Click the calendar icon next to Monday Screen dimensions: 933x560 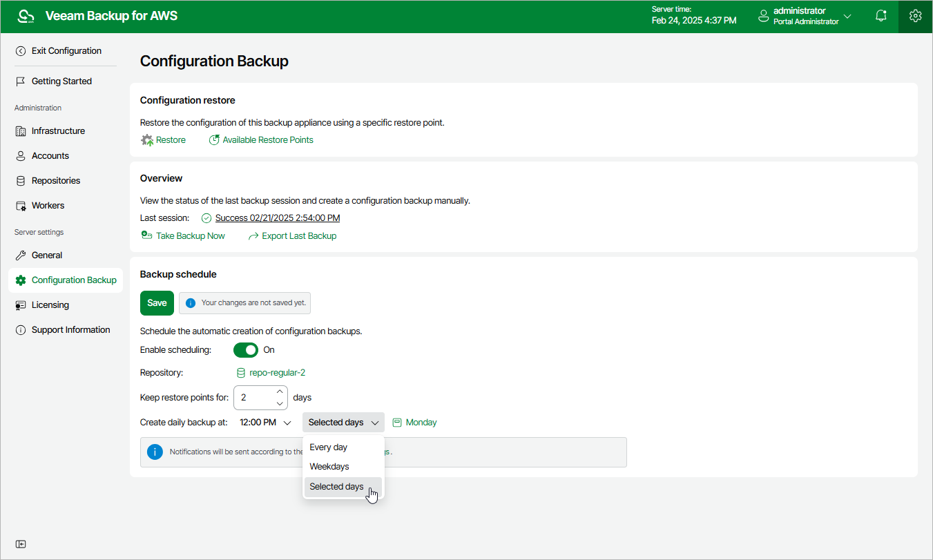click(397, 423)
